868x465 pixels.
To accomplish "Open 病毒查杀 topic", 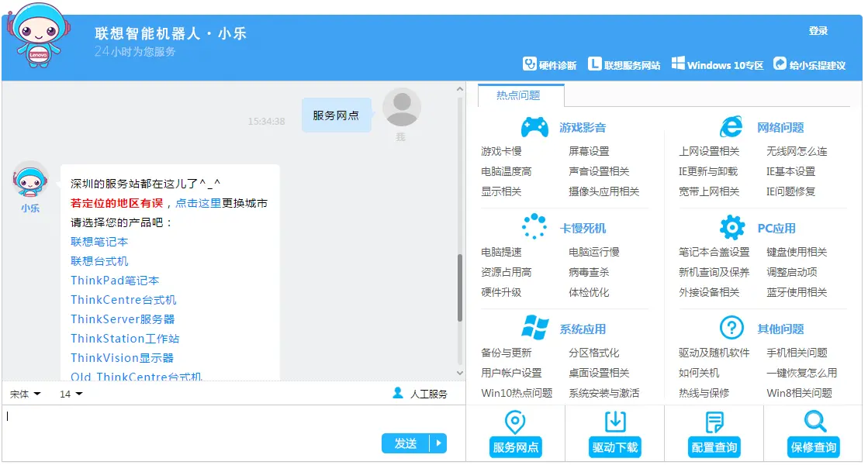I will coord(589,272).
